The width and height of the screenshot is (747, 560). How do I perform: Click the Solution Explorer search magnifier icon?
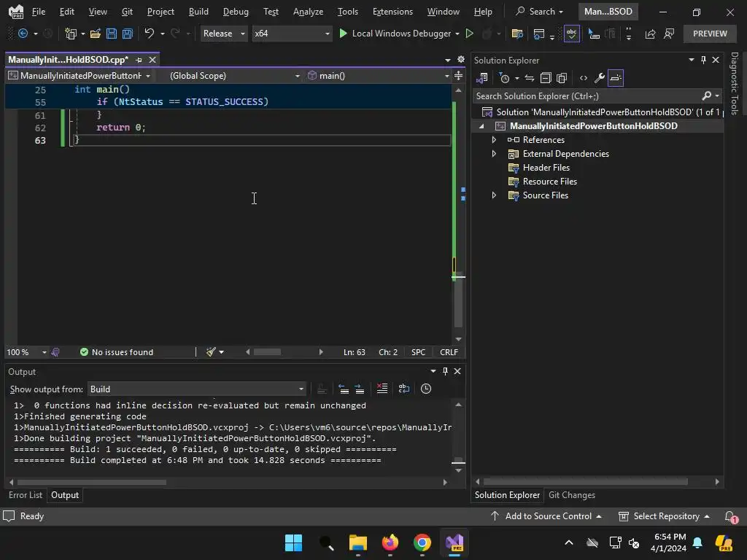coord(706,96)
